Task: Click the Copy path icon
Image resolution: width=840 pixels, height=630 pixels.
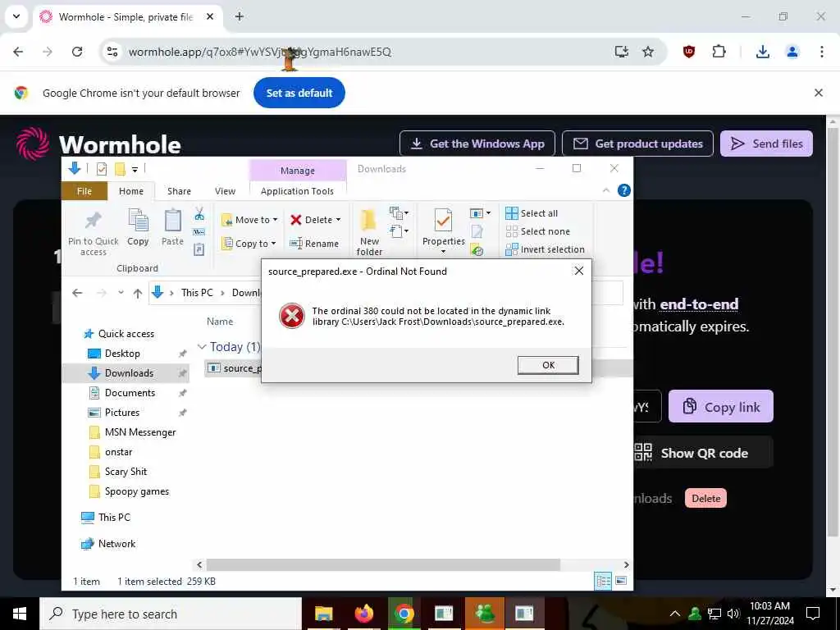Action: pos(199,232)
